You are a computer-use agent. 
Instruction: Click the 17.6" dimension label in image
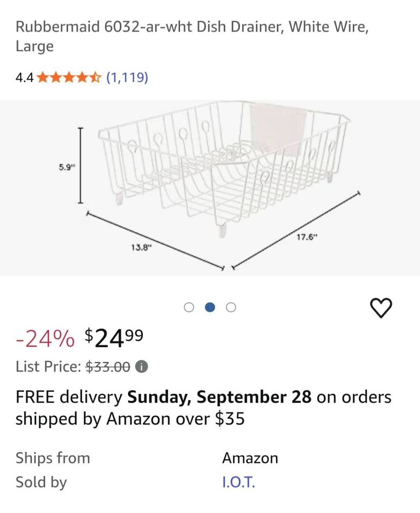pos(307,237)
